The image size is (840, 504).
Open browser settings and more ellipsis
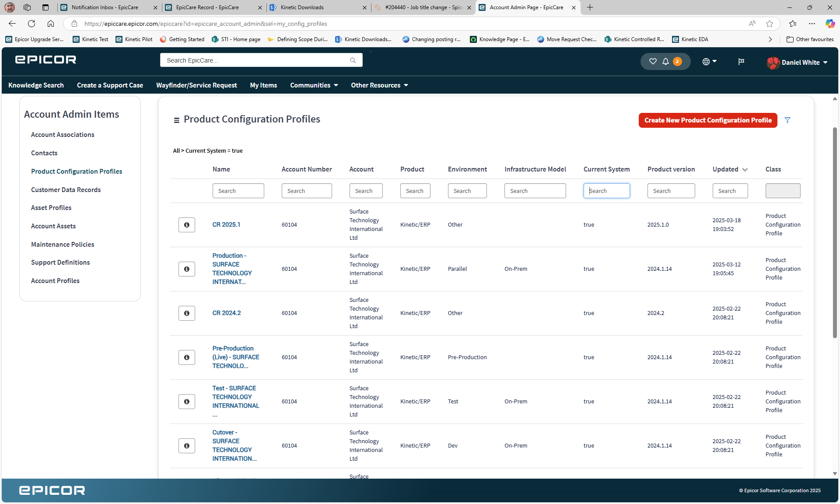coord(812,24)
